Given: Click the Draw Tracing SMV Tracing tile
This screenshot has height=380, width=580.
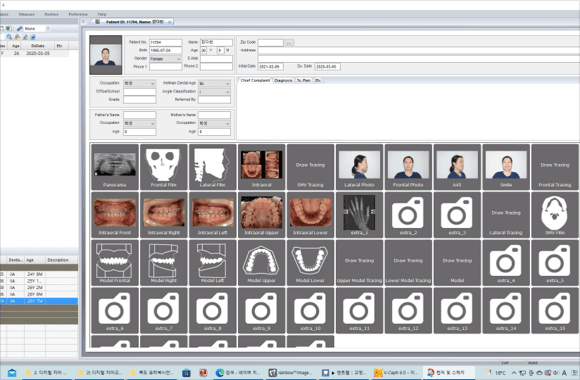Looking at the screenshot, I should 310,167.
